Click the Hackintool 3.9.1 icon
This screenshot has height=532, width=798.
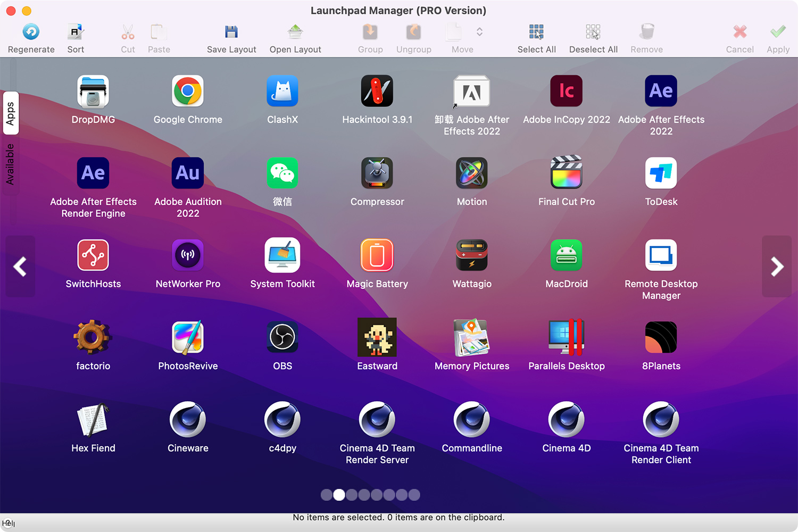pyautogui.click(x=377, y=91)
